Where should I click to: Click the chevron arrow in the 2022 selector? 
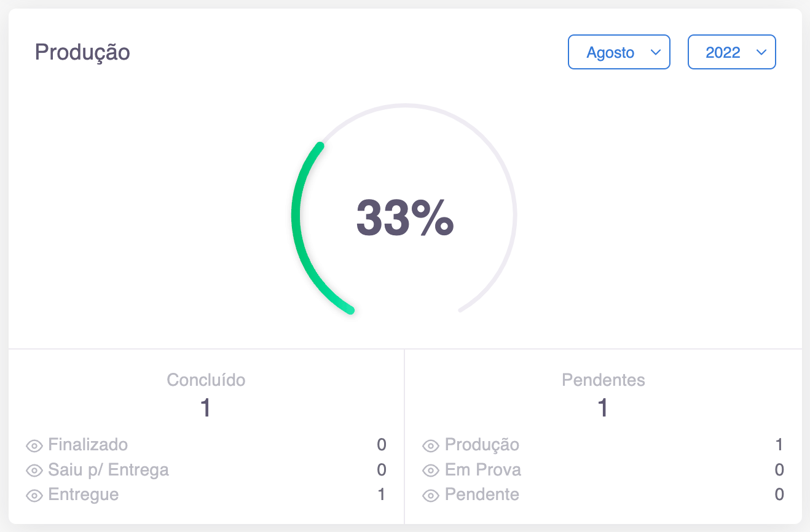click(x=761, y=52)
